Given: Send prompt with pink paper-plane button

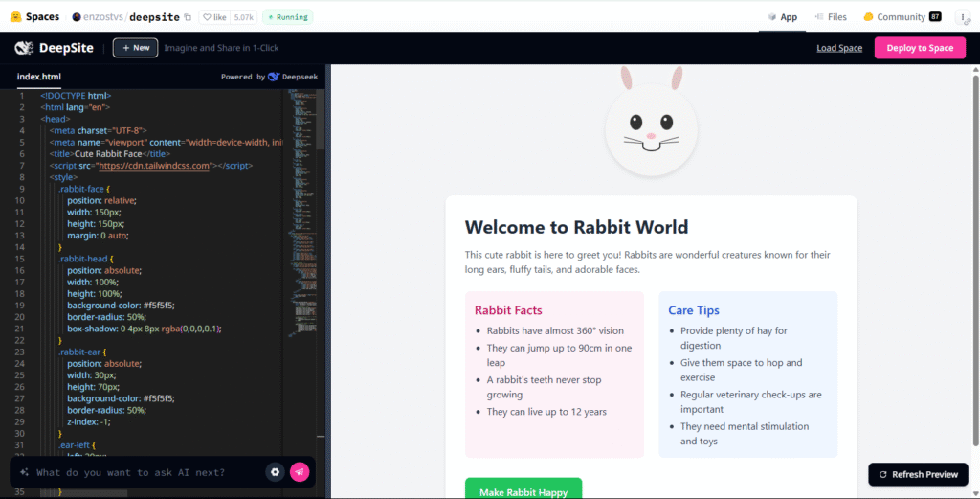Looking at the screenshot, I should [300, 472].
